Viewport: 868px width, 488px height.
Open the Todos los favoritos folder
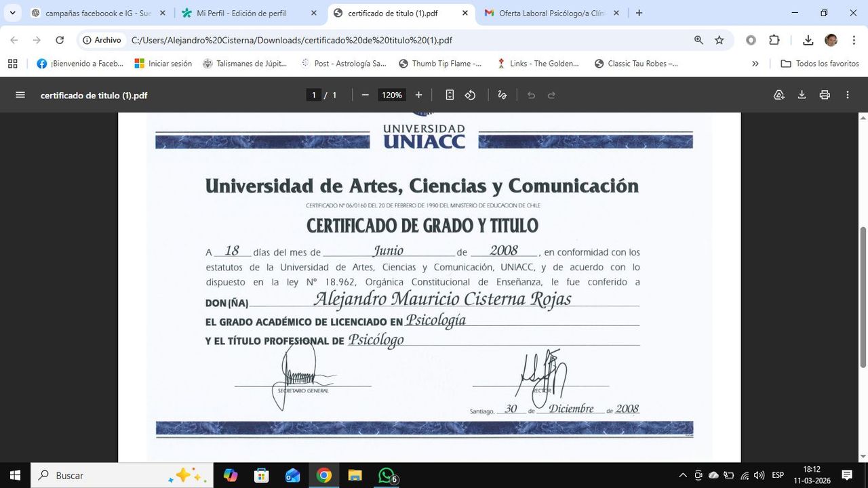point(820,64)
